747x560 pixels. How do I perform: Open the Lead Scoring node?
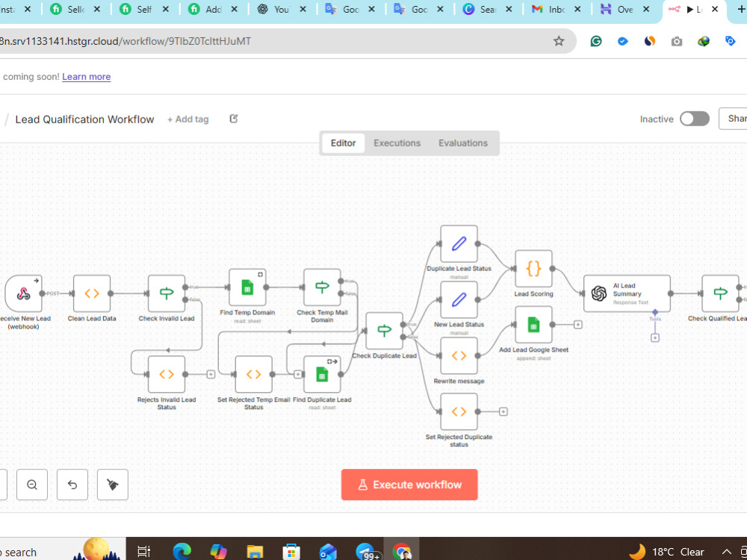(533, 269)
